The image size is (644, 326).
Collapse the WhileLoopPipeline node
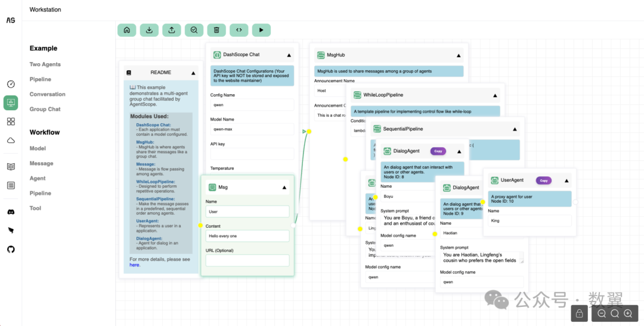pos(495,95)
